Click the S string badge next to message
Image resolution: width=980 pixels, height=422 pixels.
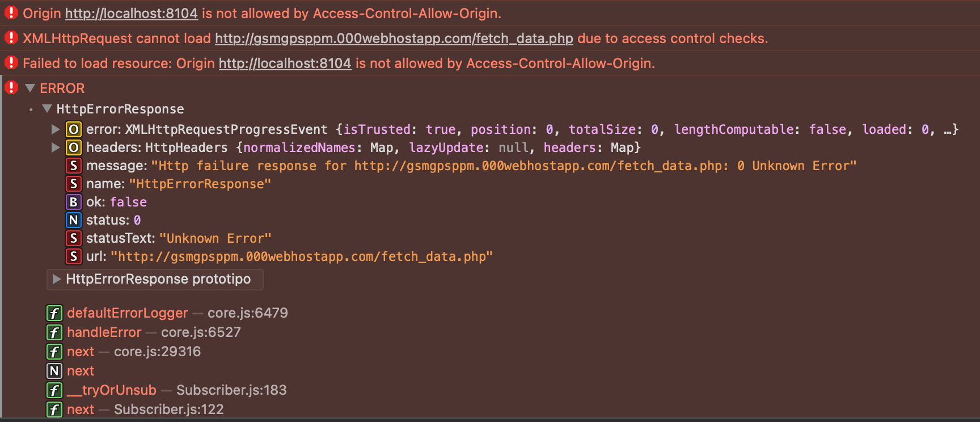(x=73, y=166)
